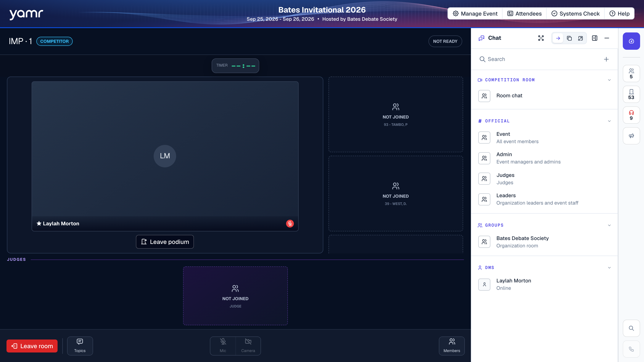Open the Help menu
The width and height of the screenshot is (644, 362).
click(x=619, y=13)
